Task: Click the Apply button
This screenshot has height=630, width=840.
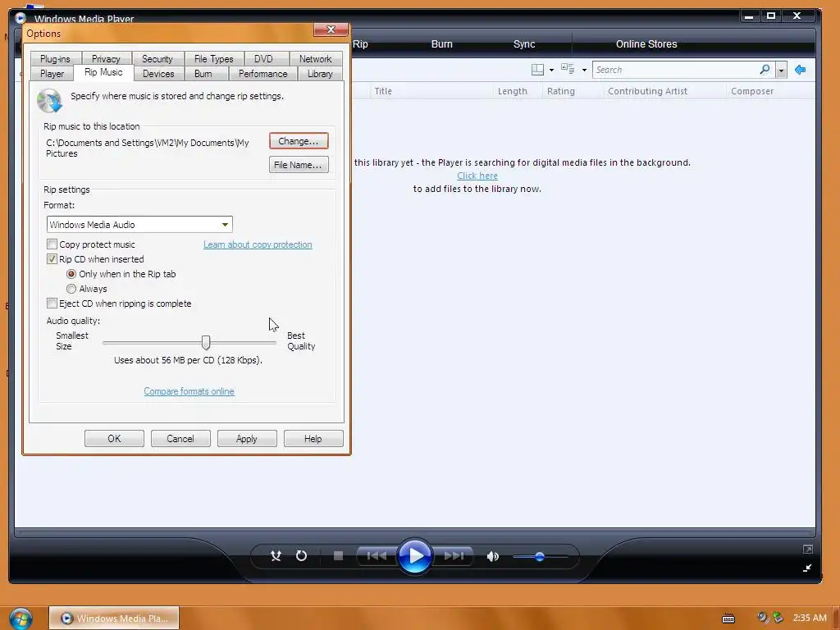Action: pyautogui.click(x=247, y=439)
